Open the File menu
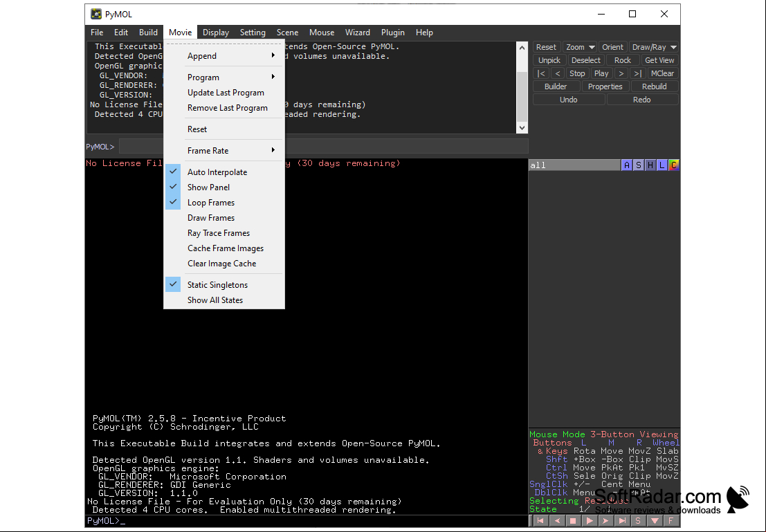Viewport: 766px width, 532px height. click(97, 33)
